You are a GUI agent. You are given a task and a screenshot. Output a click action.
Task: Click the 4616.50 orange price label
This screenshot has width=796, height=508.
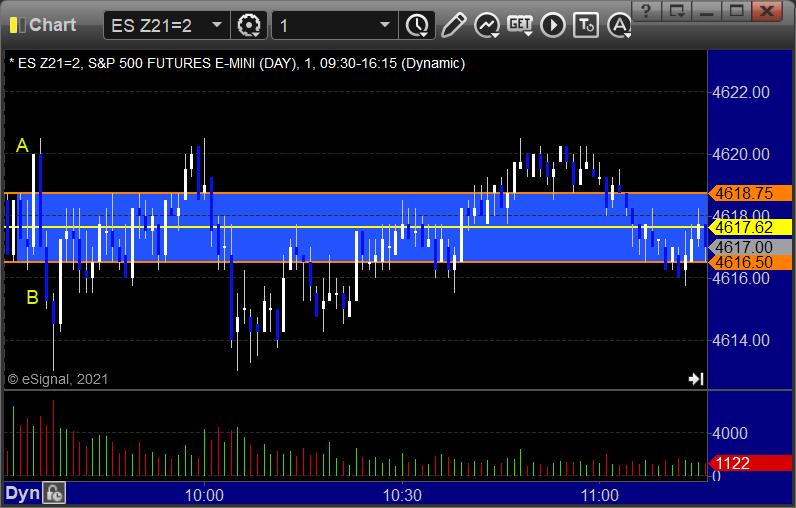point(750,262)
